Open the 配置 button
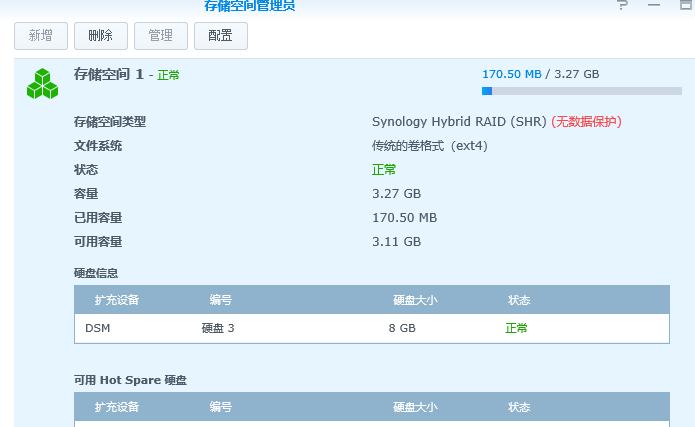 pos(221,36)
